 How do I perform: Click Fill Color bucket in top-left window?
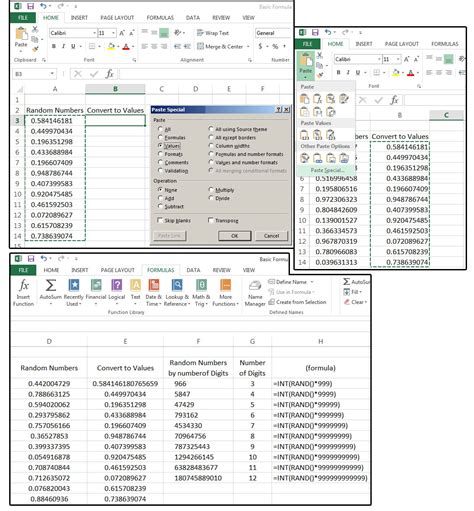pos(111,47)
